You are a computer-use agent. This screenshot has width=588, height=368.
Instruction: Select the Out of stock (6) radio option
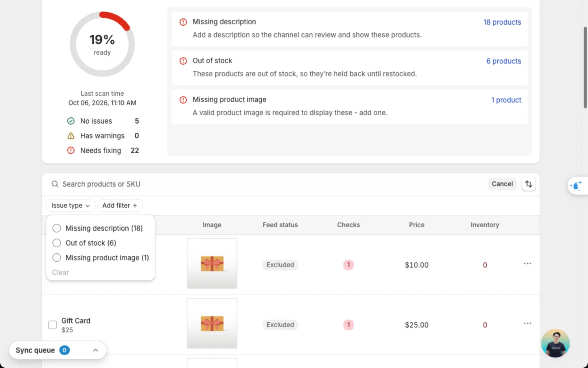[57, 243]
